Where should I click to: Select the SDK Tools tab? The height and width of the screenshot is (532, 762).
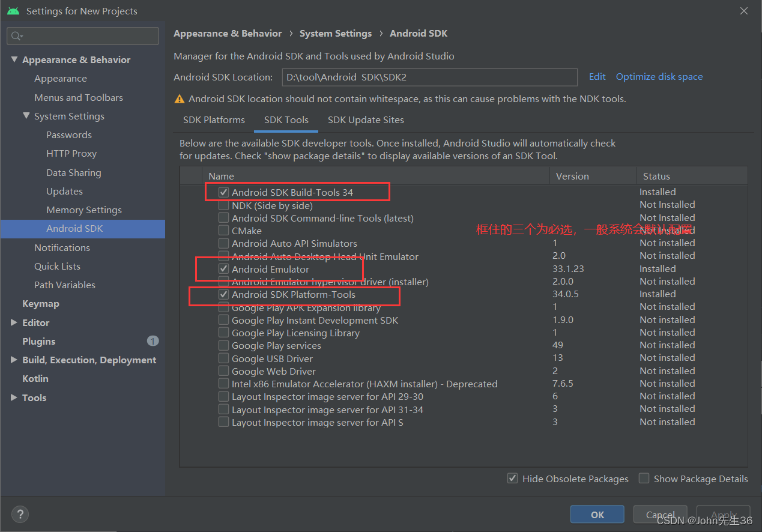click(286, 120)
